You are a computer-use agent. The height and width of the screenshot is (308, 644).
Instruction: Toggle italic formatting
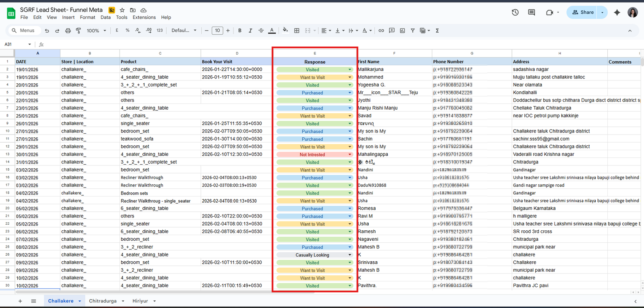(250, 31)
